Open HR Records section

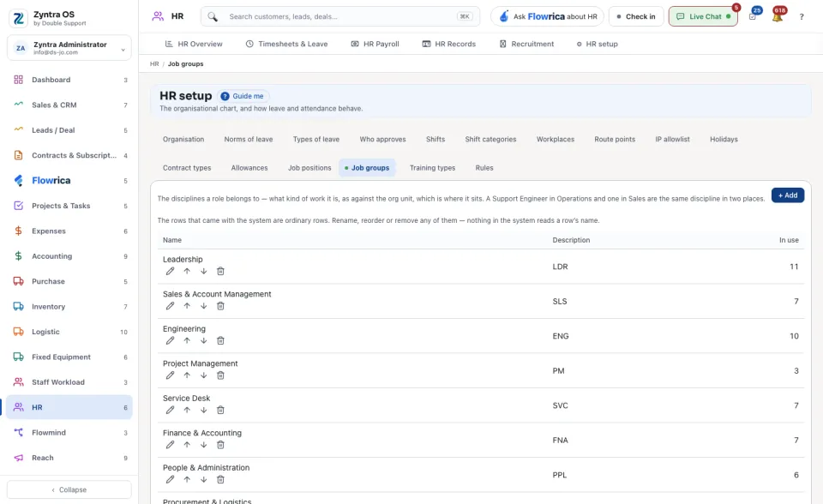[448, 44]
